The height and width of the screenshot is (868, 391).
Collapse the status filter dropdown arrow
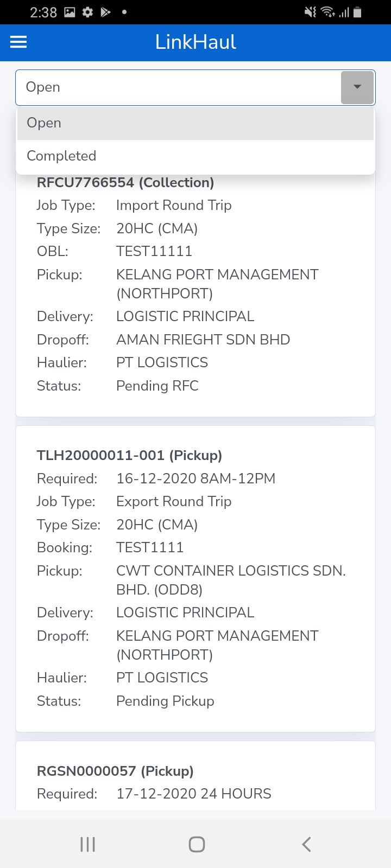pyautogui.click(x=357, y=87)
